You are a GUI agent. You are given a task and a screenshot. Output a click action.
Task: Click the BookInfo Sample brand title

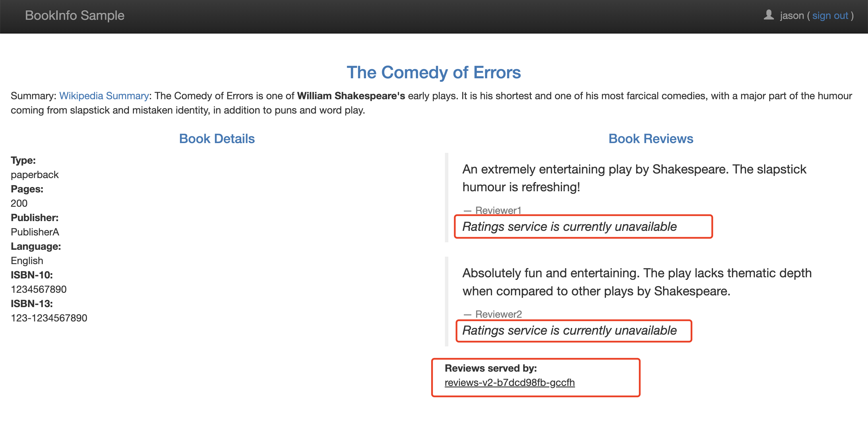pyautogui.click(x=75, y=15)
